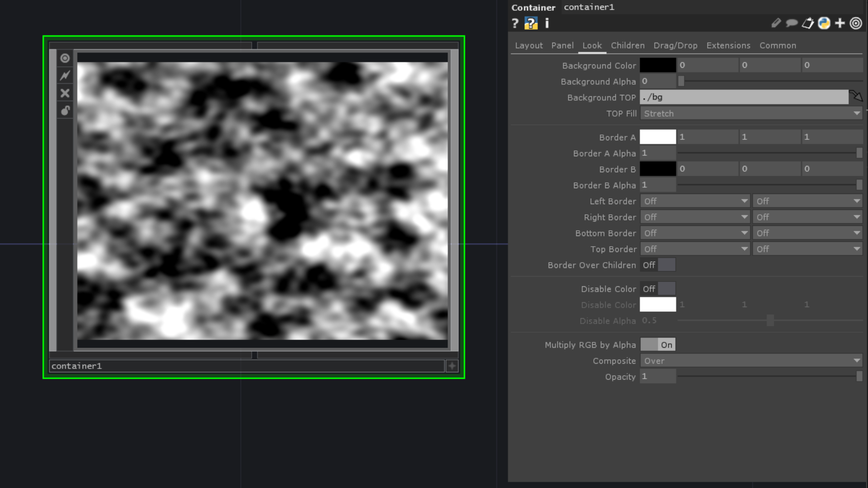This screenshot has width=868, height=488.
Task: Click the Background Color black swatch
Action: [x=658, y=65]
